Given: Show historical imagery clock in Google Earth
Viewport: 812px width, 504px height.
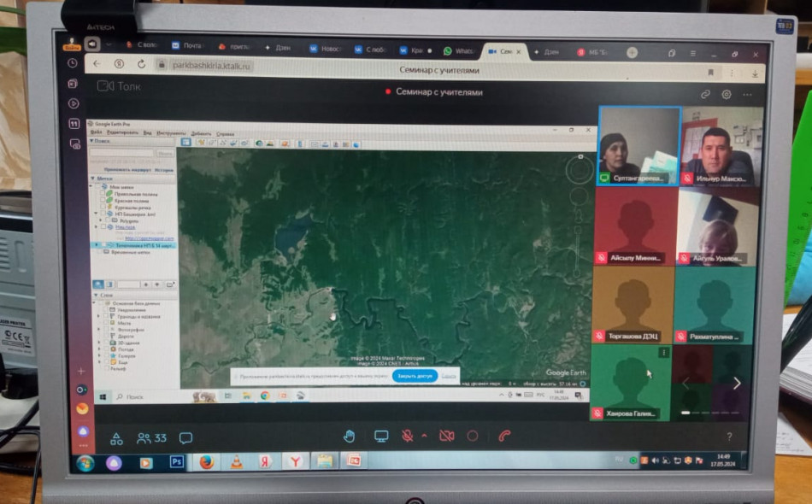Looking at the screenshot, I should pos(260,144).
